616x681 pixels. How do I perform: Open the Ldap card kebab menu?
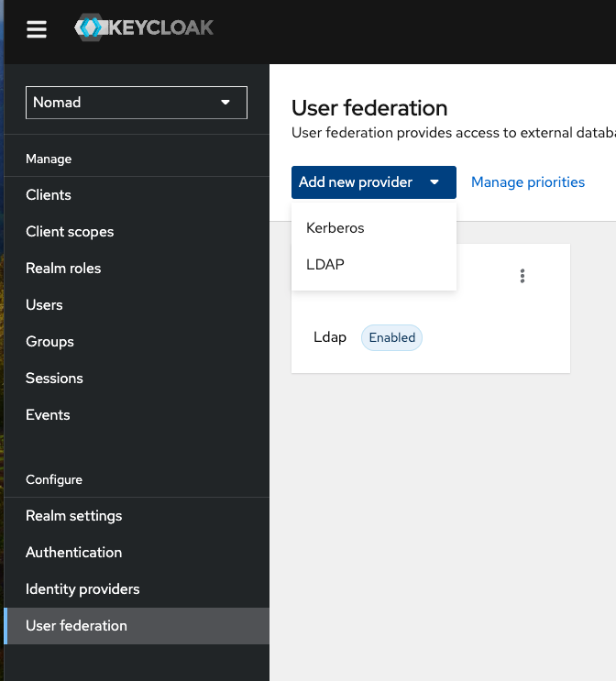522,276
